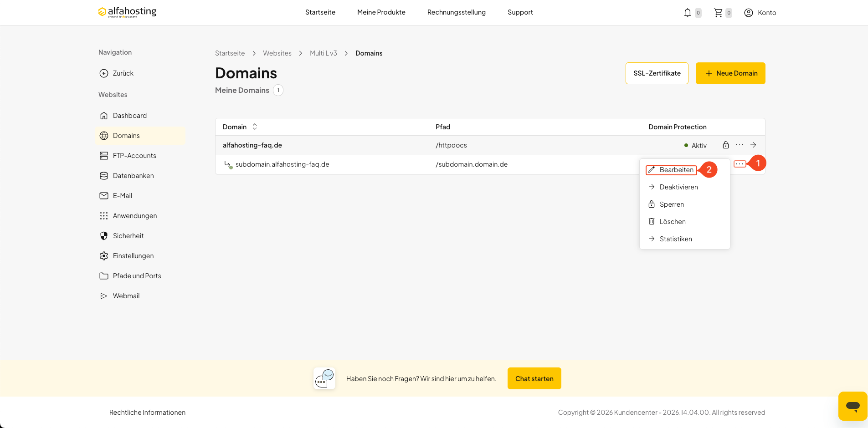Click the Domains globe icon in sidebar
The width and height of the screenshot is (868, 428).
104,136
